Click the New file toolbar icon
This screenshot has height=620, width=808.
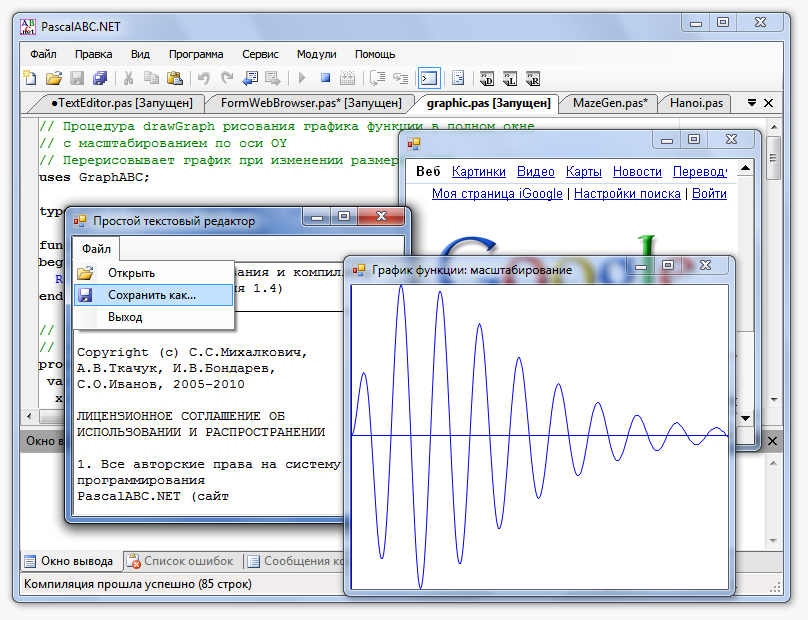(x=30, y=77)
